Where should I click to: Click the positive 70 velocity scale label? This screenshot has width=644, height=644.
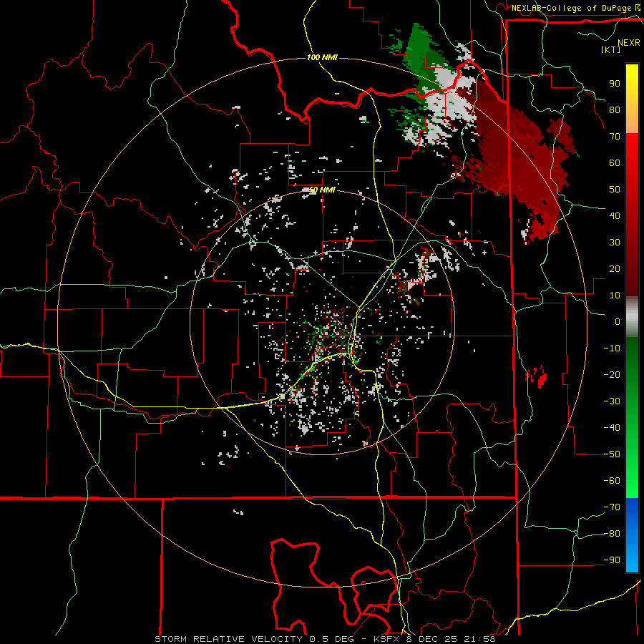click(615, 137)
